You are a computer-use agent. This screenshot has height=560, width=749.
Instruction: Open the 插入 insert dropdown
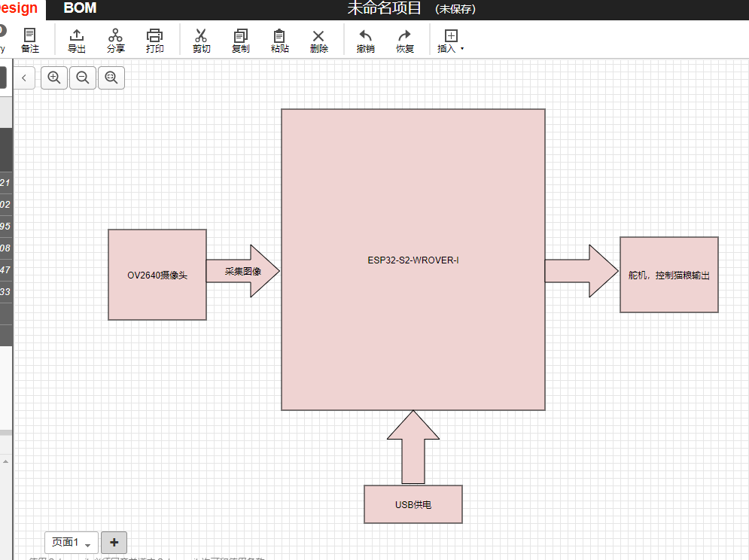pos(450,40)
